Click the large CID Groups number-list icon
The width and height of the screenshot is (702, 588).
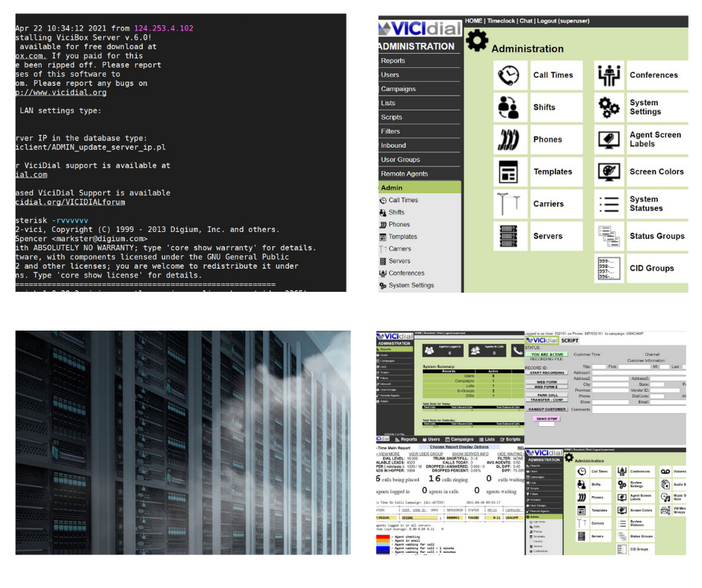click(x=610, y=268)
